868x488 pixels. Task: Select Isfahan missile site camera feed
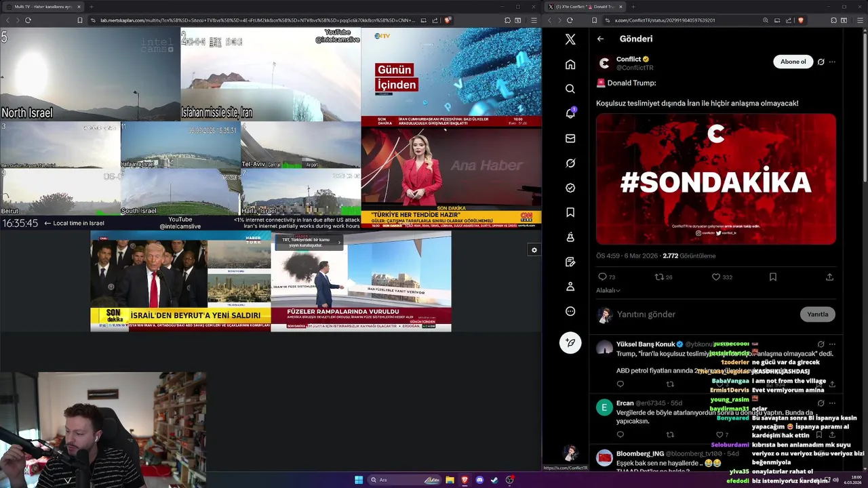271,74
